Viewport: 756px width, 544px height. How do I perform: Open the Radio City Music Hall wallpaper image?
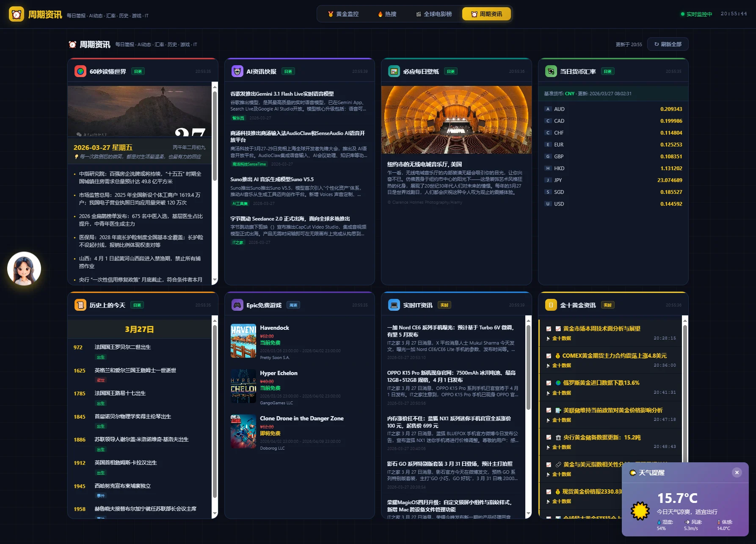pyautogui.click(x=456, y=120)
